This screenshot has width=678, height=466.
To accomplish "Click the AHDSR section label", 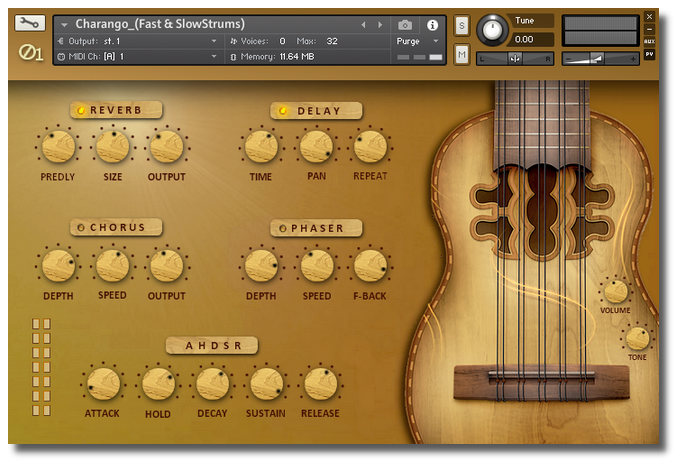I will (212, 346).
